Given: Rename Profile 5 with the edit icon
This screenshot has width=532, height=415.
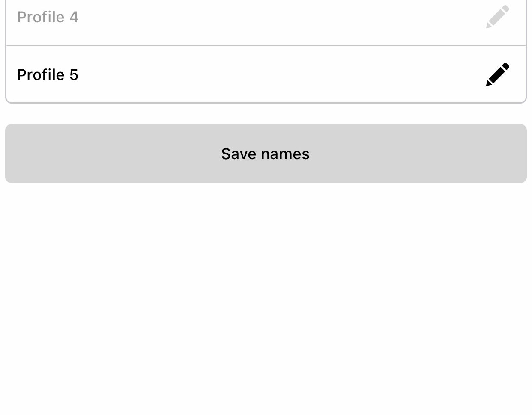Looking at the screenshot, I should click(498, 74).
